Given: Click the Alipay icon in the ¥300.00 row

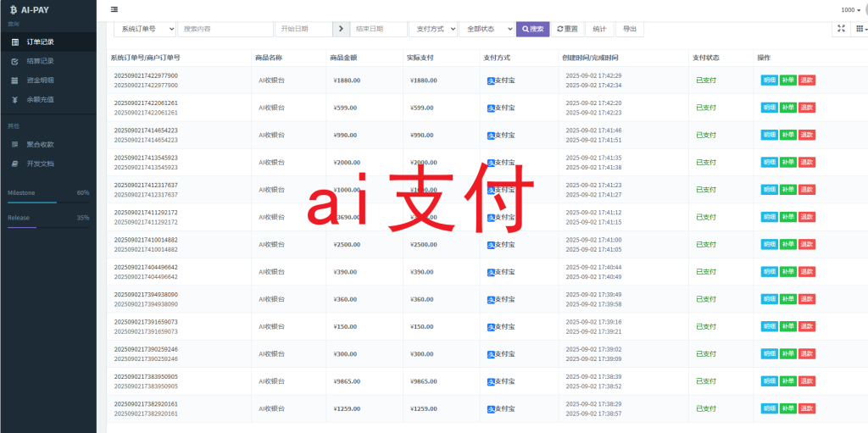Looking at the screenshot, I should 491,354.
